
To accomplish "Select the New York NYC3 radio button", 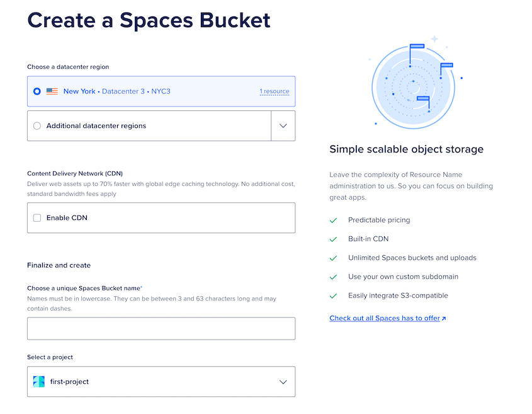I will [37, 91].
